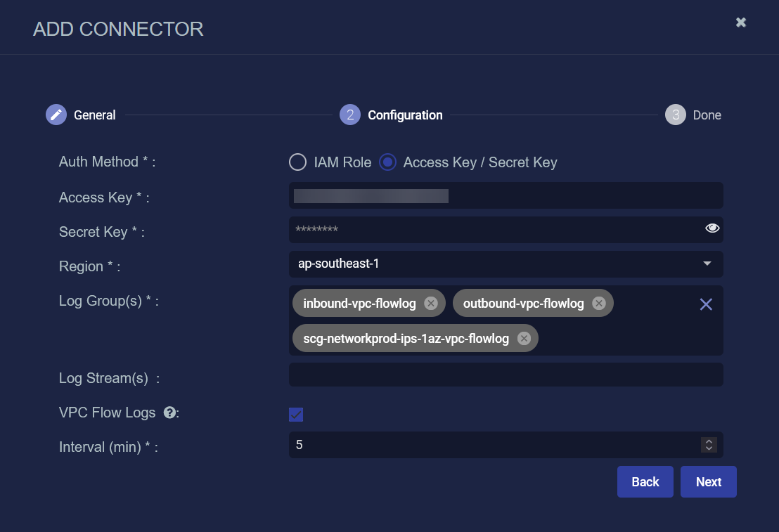Viewport: 779px width, 532px height.
Task: Clear all selected log groups
Action: pyautogui.click(x=706, y=304)
